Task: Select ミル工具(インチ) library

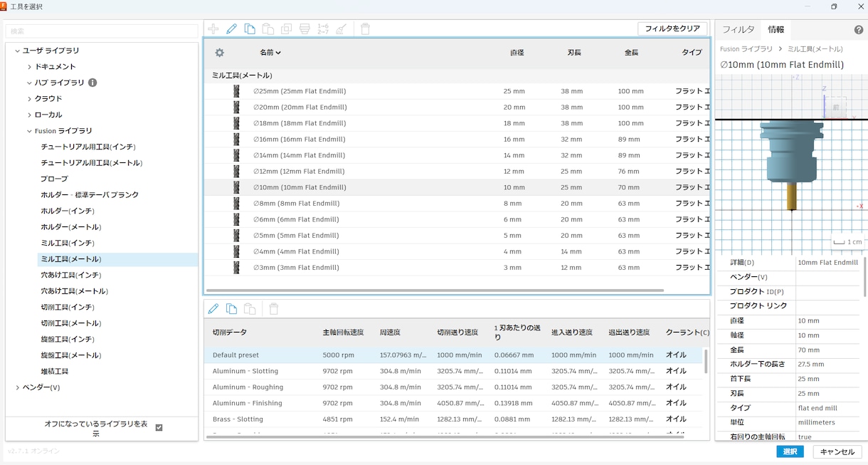Action: (68, 244)
